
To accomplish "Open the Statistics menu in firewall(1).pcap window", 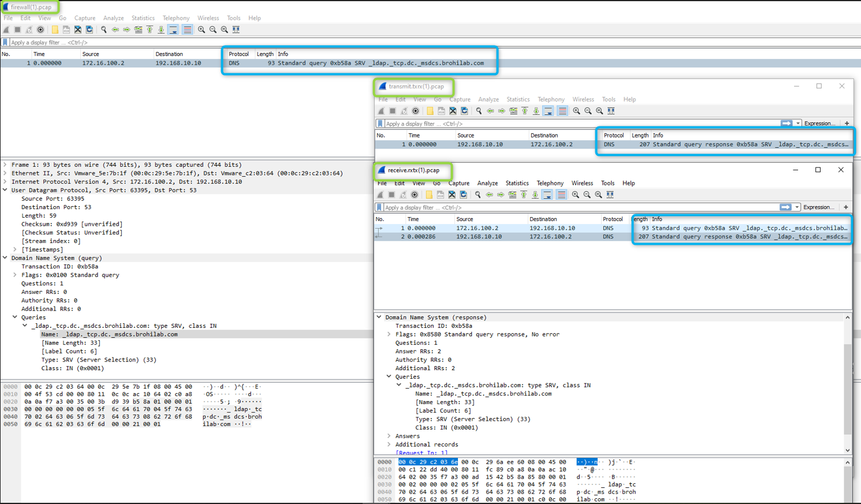I will 143,18.
